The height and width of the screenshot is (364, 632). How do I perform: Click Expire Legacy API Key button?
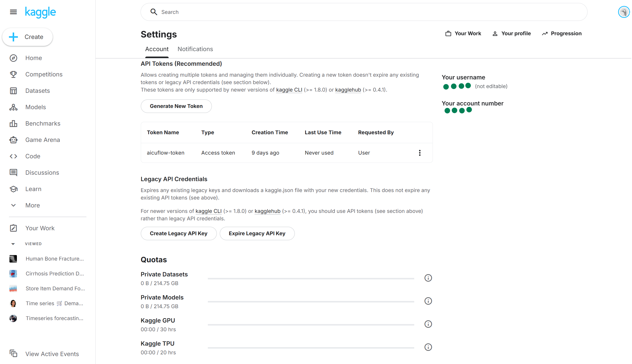click(257, 233)
